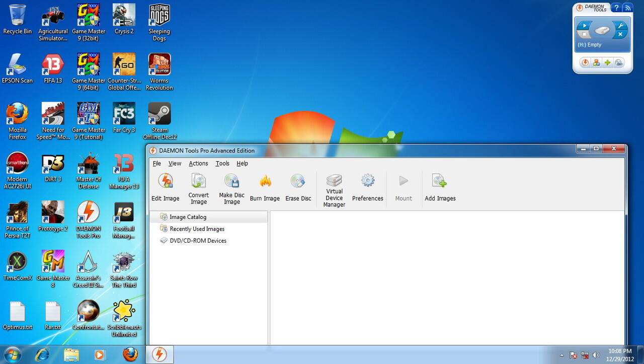Select the DAEMON Tools Pro desktop shortcut
The height and width of the screenshot is (364, 644).
click(x=89, y=220)
